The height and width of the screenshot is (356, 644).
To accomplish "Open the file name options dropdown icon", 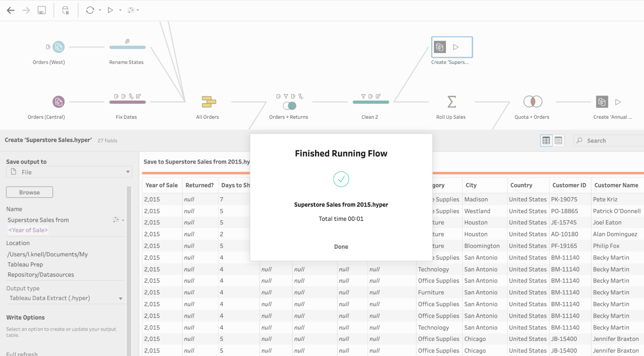I will 118,220.
